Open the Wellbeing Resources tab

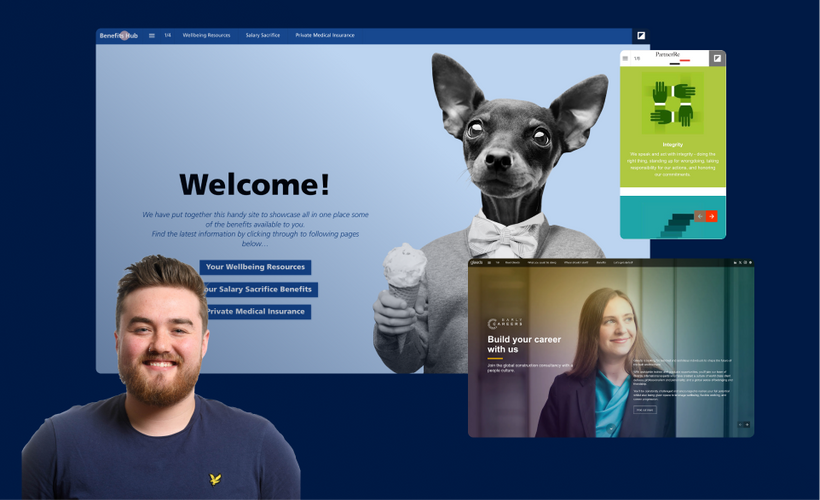[206, 35]
